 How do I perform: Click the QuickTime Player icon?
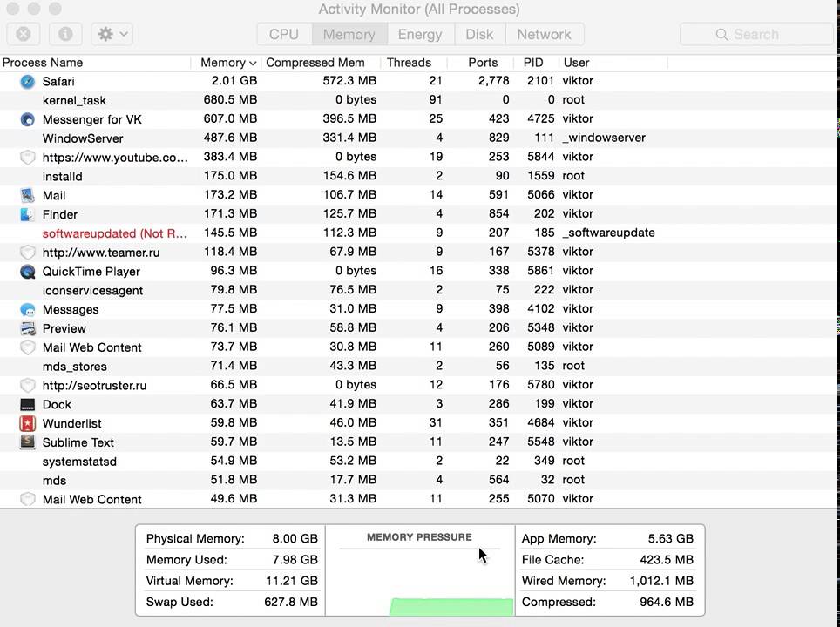coord(27,272)
